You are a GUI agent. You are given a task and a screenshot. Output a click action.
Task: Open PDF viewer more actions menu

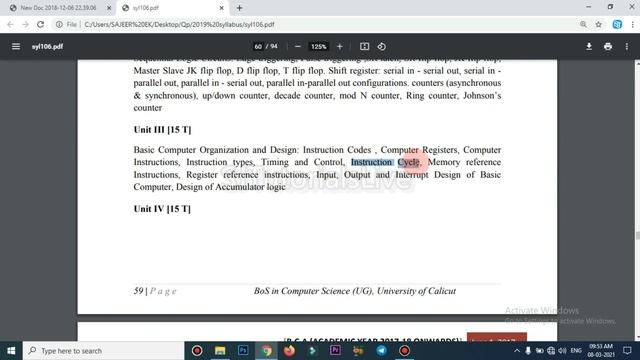627,47
